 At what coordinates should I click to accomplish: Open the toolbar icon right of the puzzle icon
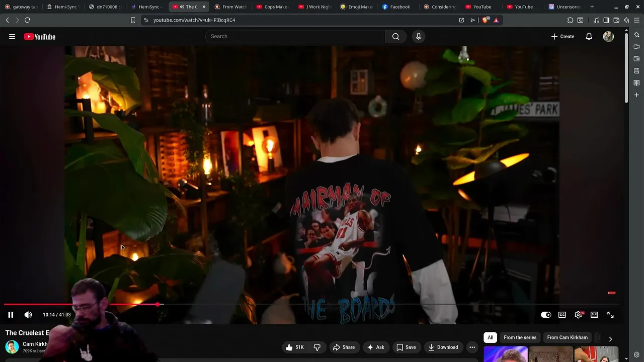(x=580, y=20)
